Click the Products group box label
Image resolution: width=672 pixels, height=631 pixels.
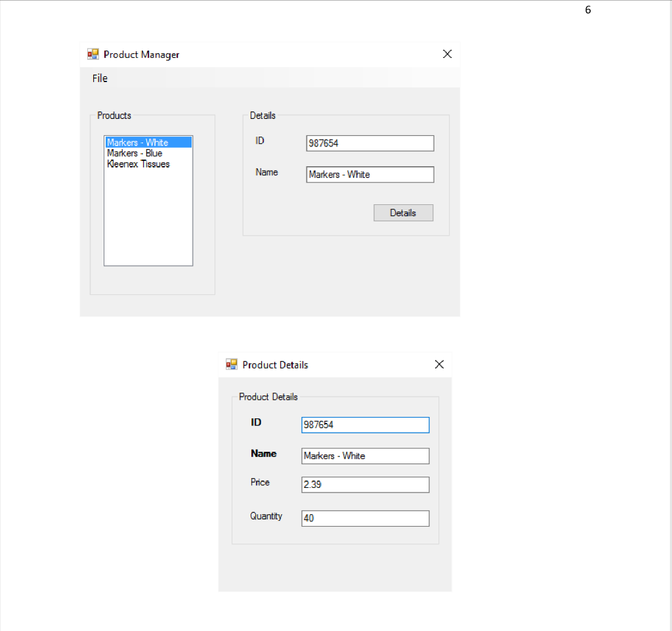pos(114,116)
